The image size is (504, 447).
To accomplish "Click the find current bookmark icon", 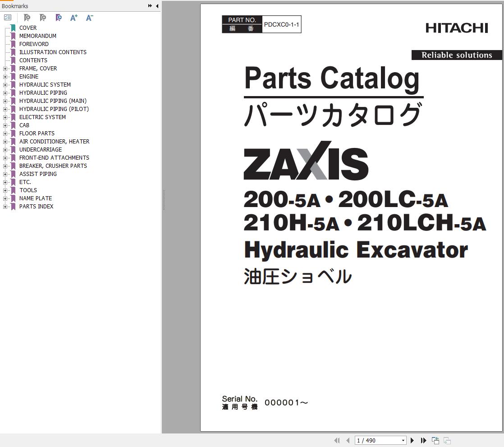I will pyautogui.click(x=59, y=18).
